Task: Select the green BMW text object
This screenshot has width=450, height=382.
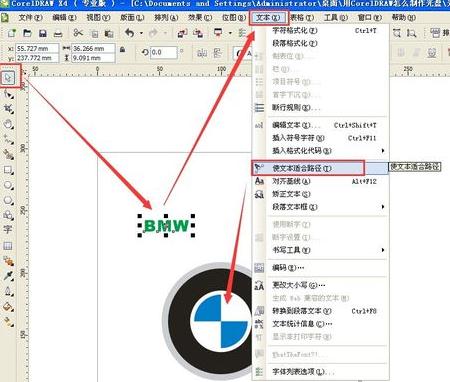Action: (166, 226)
